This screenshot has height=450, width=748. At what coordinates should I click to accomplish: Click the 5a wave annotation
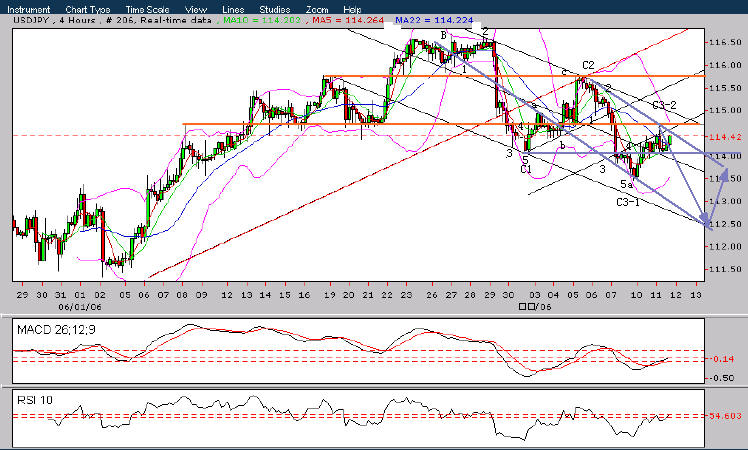point(627,184)
